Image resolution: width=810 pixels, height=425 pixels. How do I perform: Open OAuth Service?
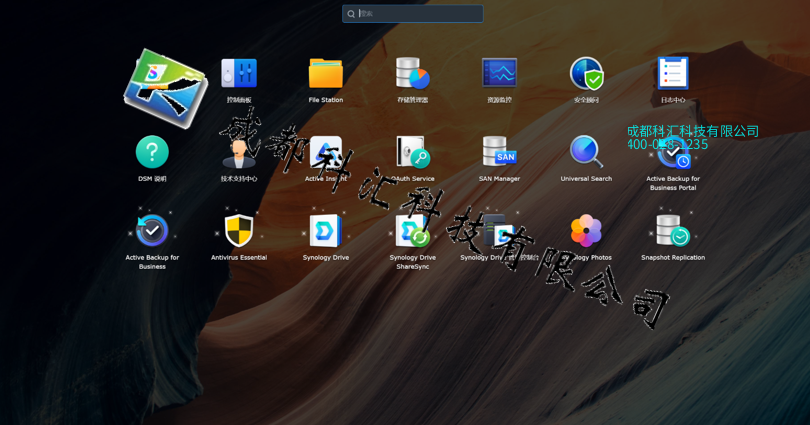(x=412, y=152)
